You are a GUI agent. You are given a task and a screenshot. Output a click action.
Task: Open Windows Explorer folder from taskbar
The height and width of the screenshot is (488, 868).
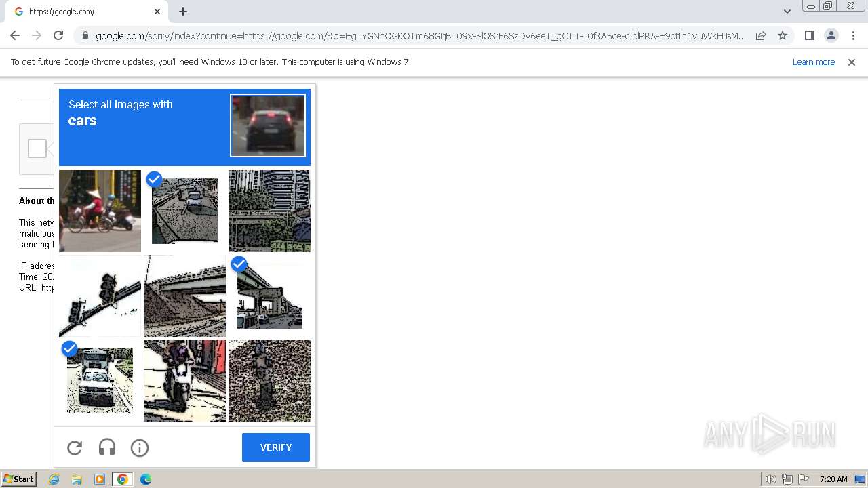pos(77,479)
